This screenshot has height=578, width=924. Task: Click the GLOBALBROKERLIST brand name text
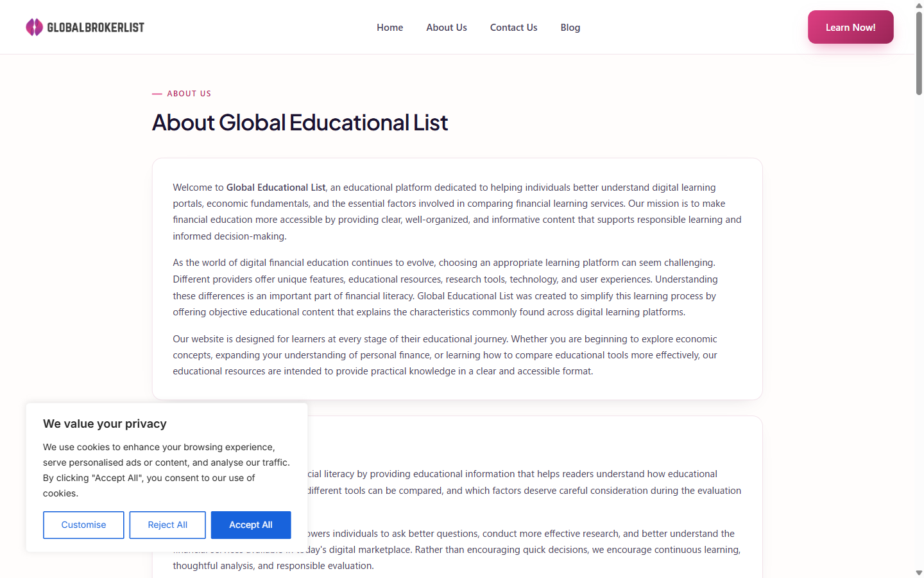[96, 28]
